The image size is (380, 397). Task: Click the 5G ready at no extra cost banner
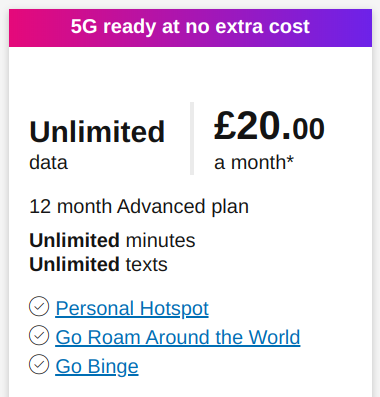coord(190,28)
